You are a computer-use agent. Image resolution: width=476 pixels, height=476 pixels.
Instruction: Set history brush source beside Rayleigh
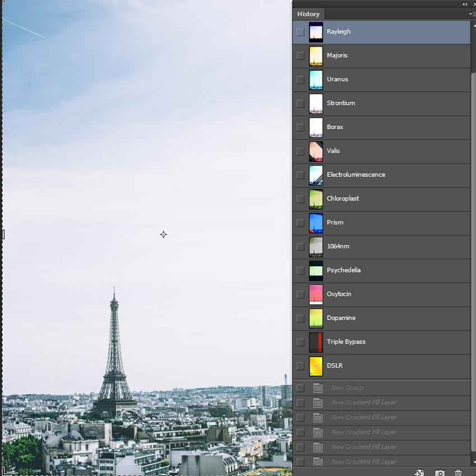pyautogui.click(x=300, y=32)
